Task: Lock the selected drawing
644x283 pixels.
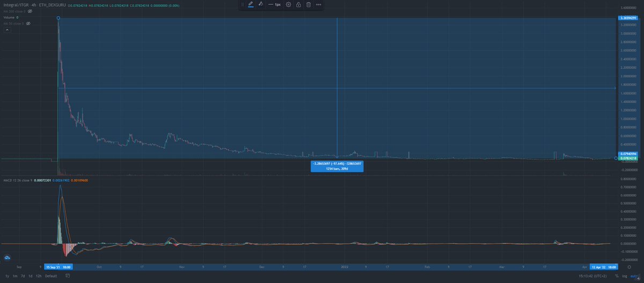Action: 298,4
